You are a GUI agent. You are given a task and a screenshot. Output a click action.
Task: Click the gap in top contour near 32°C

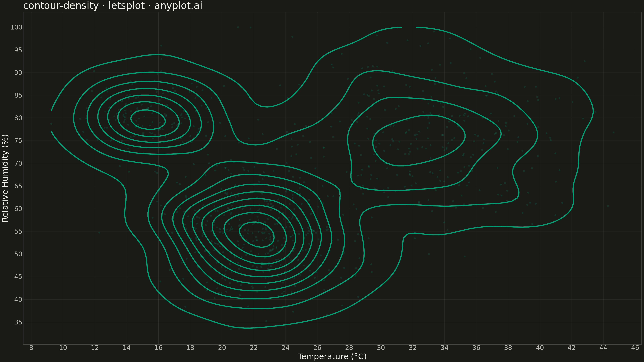point(409,27)
